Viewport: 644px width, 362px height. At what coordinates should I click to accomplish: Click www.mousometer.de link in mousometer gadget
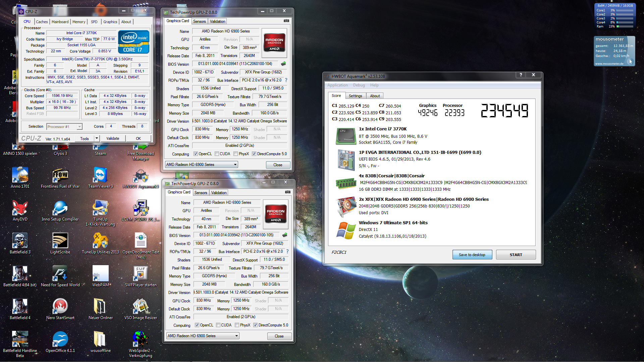point(609,64)
